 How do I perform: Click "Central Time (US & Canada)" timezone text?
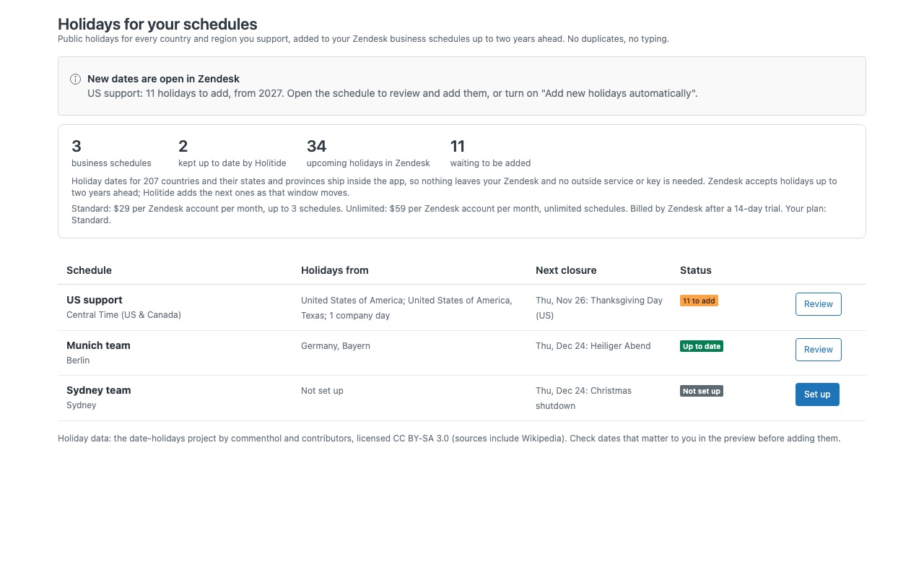click(123, 315)
